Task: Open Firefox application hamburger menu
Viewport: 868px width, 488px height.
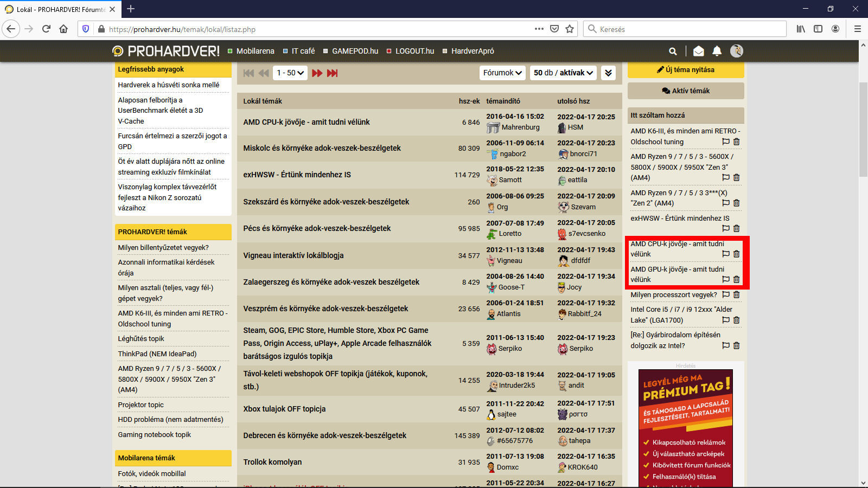Action: (858, 29)
